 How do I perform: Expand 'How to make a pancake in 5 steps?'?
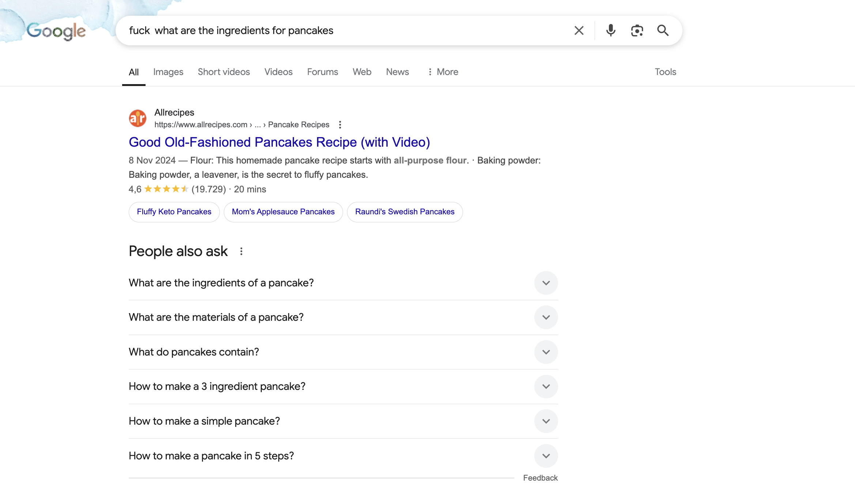(343, 456)
